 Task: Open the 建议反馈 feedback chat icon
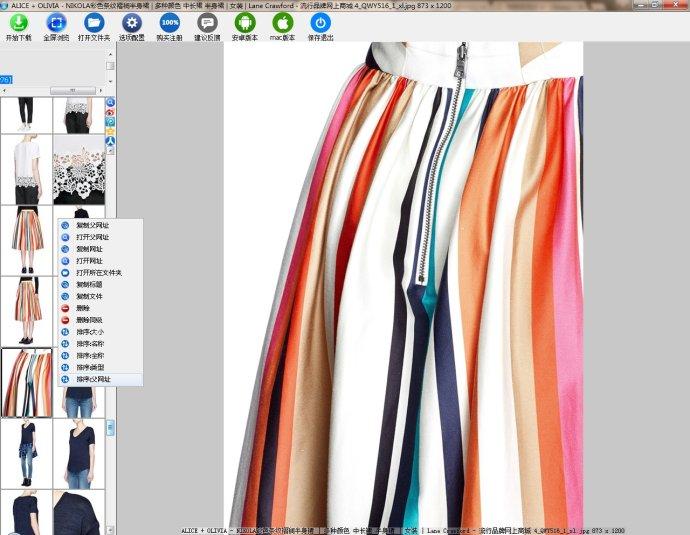(x=207, y=27)
